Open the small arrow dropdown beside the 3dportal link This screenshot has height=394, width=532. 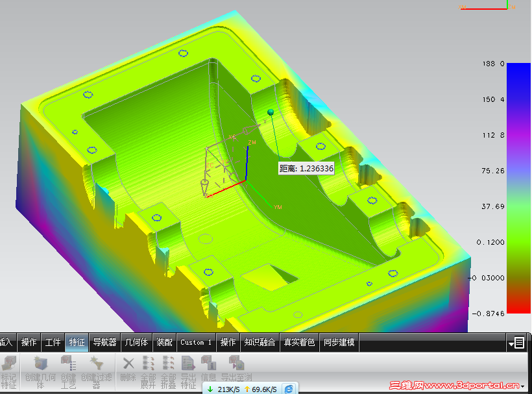click(523, 386)
